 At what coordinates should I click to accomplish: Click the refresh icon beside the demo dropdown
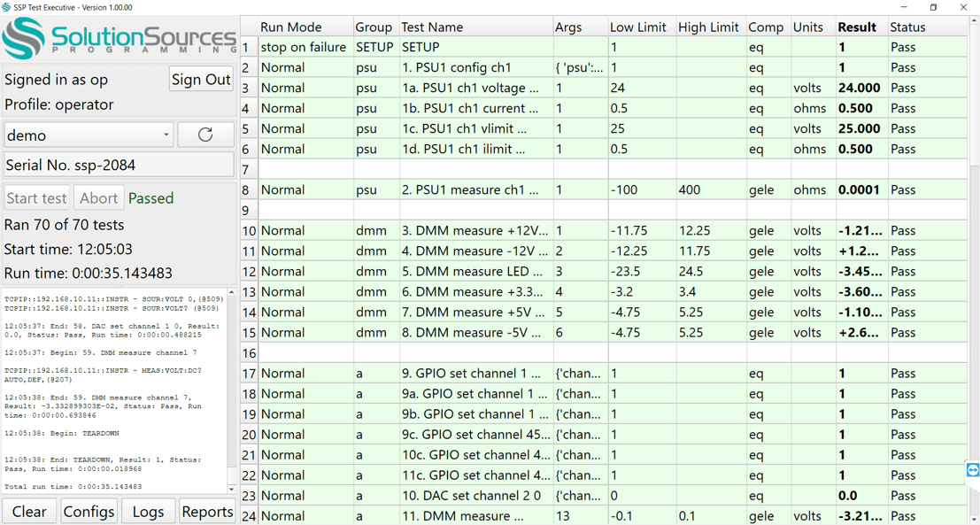tap(205, 135)
